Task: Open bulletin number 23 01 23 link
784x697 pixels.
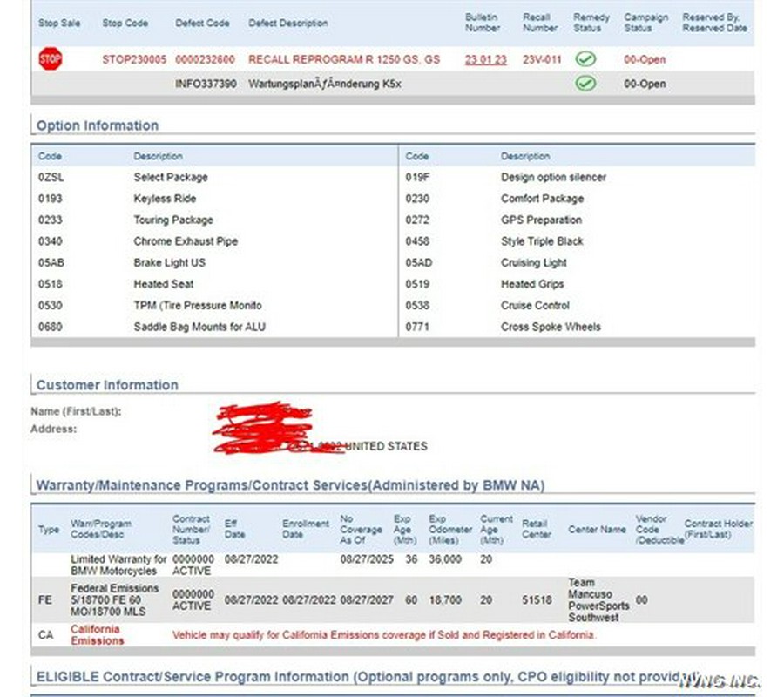Action: (x=485, y=59)
